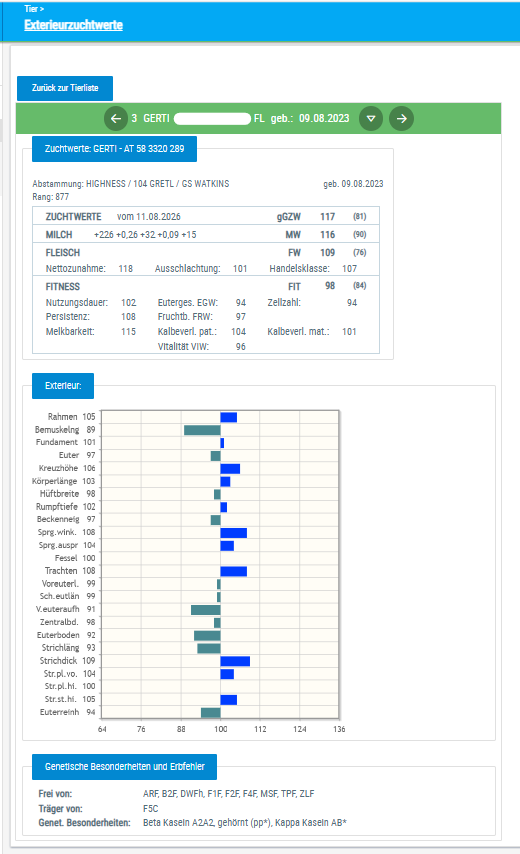
Task: Click the gGZW value 117
Action: tap(327, 217)
